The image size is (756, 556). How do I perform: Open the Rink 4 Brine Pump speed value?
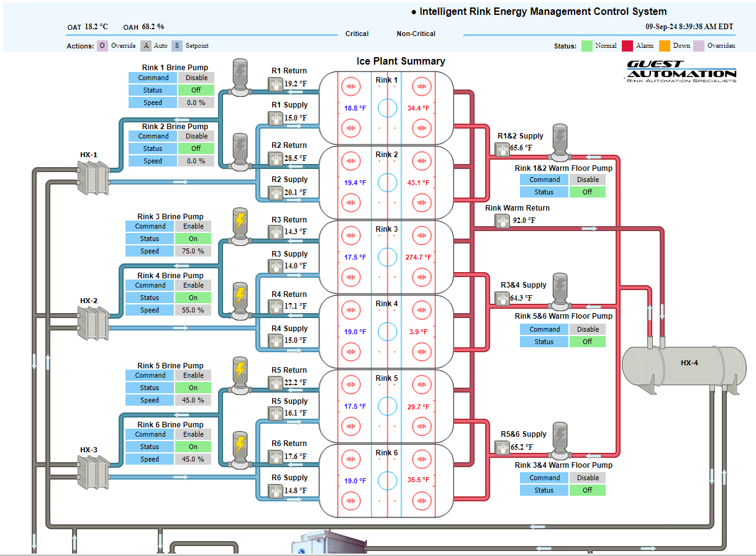pos(193,310)
